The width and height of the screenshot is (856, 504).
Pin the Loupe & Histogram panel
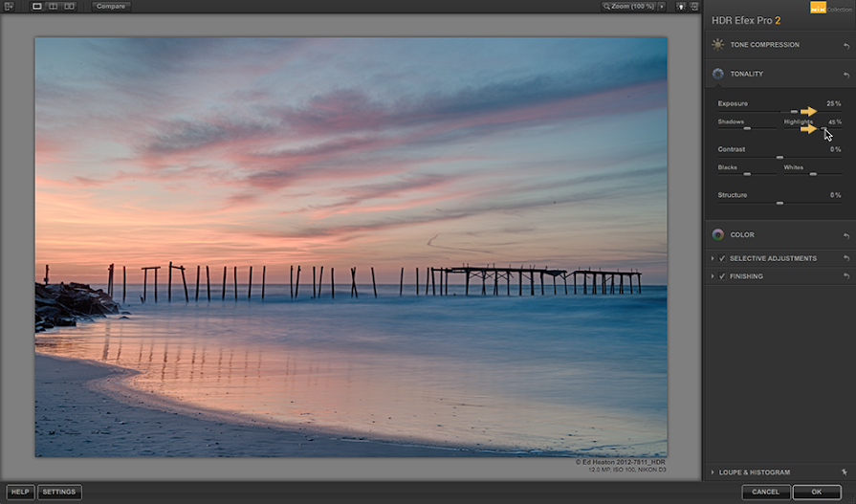(845, 472)
